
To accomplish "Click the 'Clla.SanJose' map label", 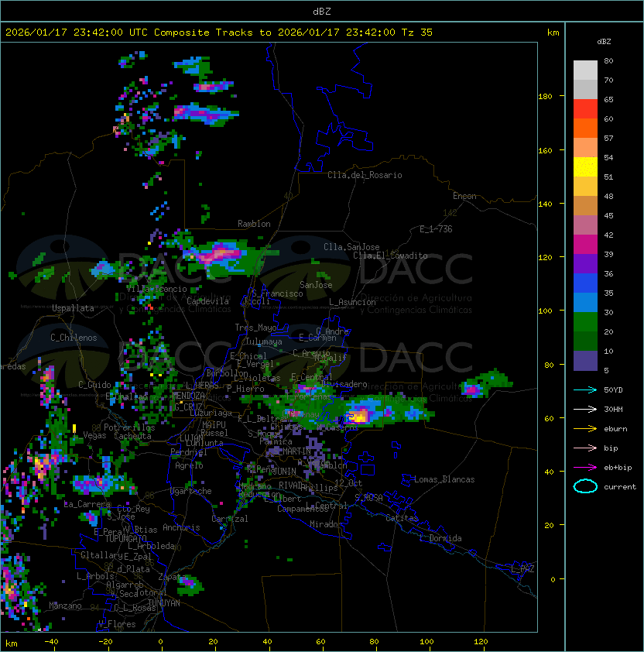I will [351, 247].
